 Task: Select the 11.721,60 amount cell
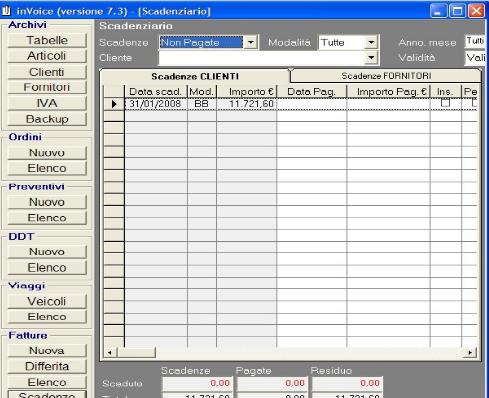pyautogui.click(x=247, y=104)
